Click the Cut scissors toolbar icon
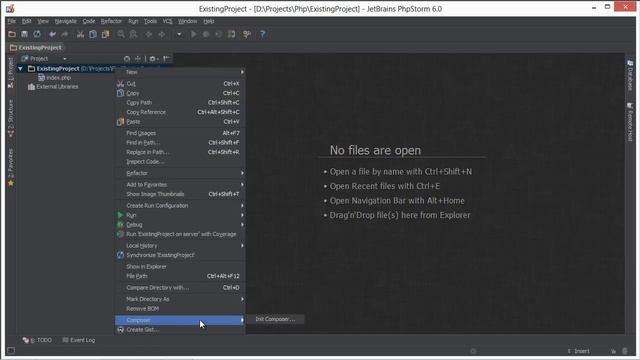 [80, 34]
